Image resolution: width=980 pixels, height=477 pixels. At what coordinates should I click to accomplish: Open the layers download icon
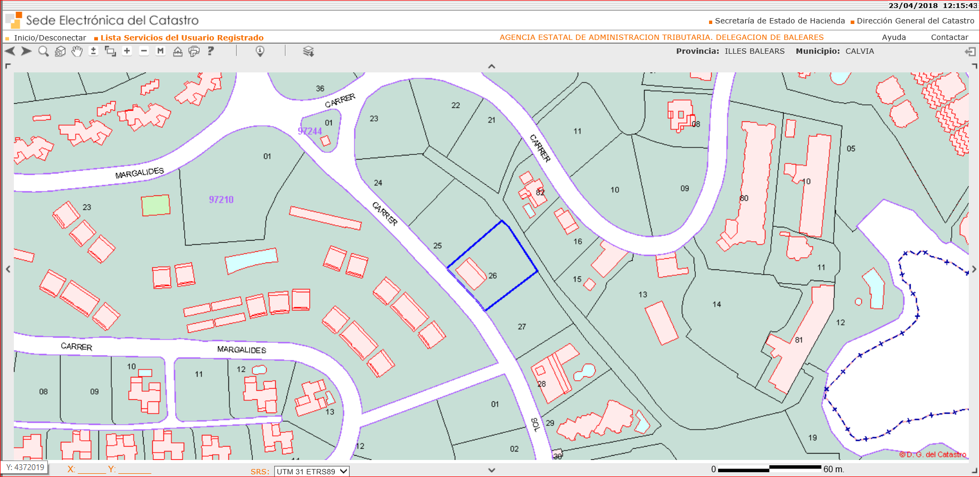(308, 51)
